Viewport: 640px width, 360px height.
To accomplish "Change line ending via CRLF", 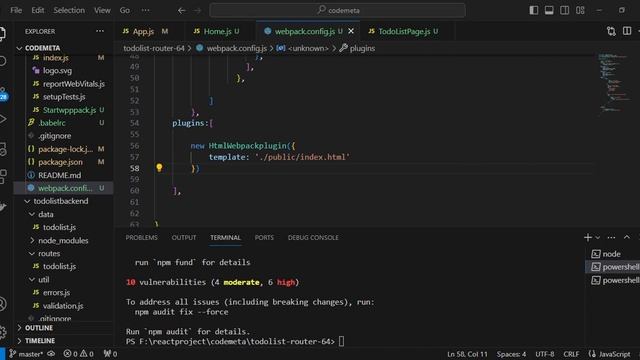I will click(571, 354).
